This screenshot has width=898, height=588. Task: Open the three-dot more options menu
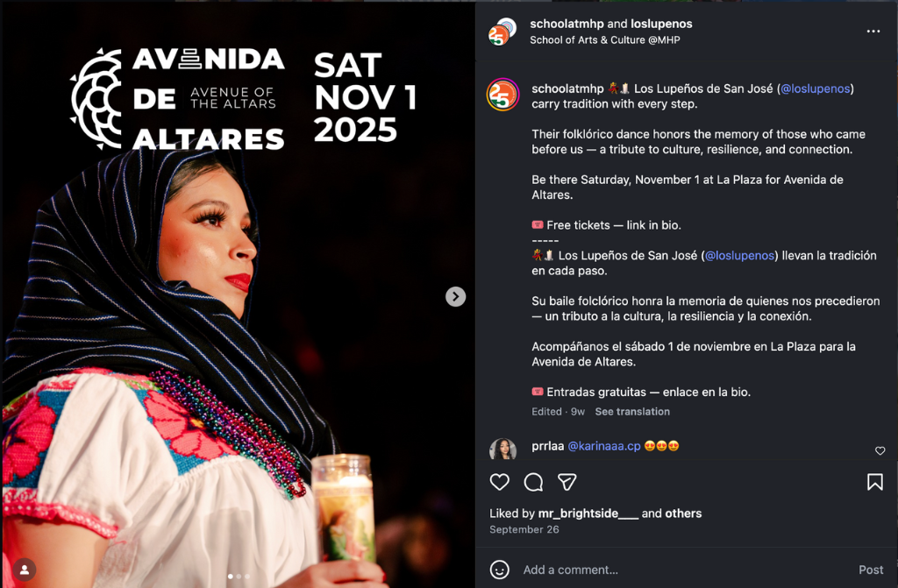coord(873,32)
